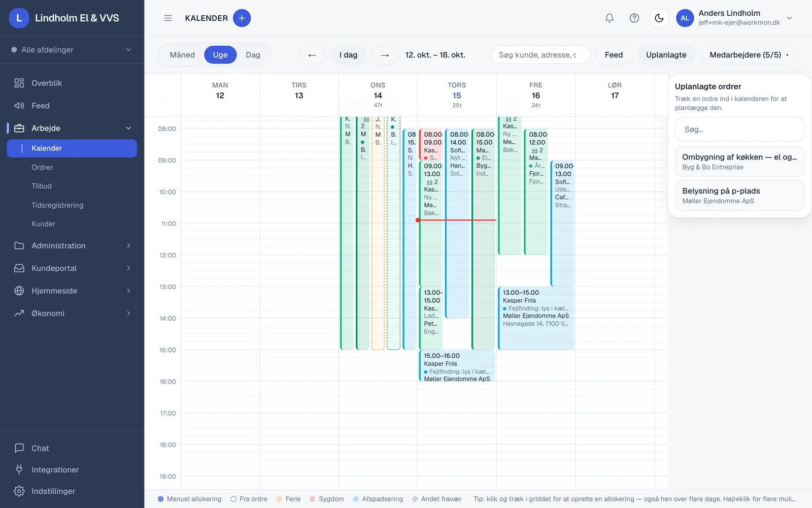Expand the Anders Lindholm account menu chevron
Screen dimensions: 812x508
coord(789,18)
